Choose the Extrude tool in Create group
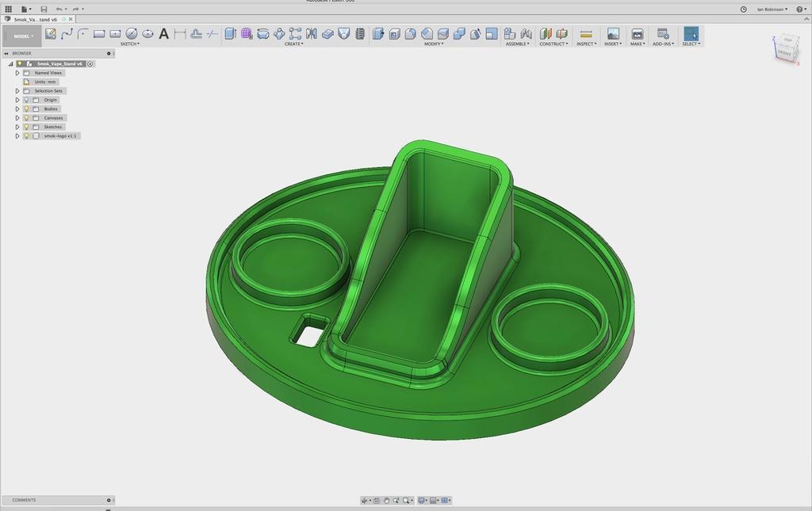 (x=231, y=33)
